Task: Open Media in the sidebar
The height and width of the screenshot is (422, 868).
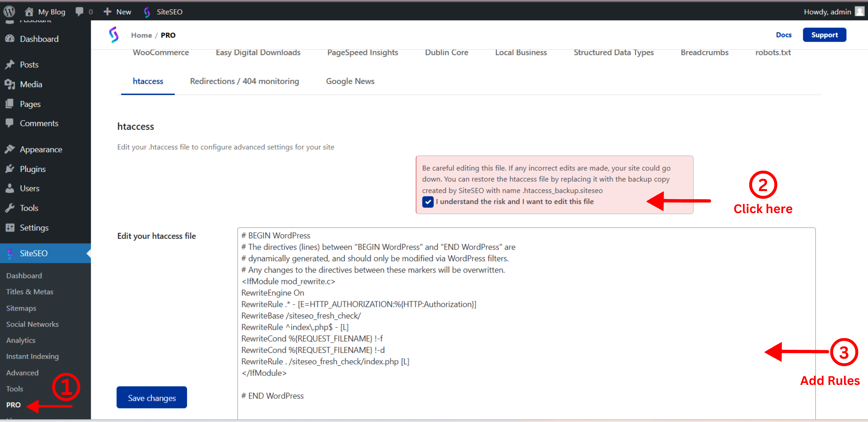Action: tap(31, 84)
